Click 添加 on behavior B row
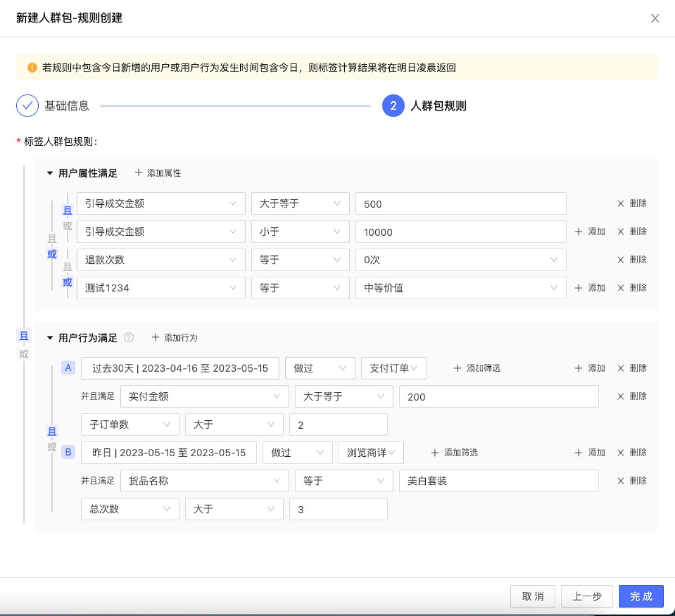This screenshot has height=616, width=675. coord(590,453)
